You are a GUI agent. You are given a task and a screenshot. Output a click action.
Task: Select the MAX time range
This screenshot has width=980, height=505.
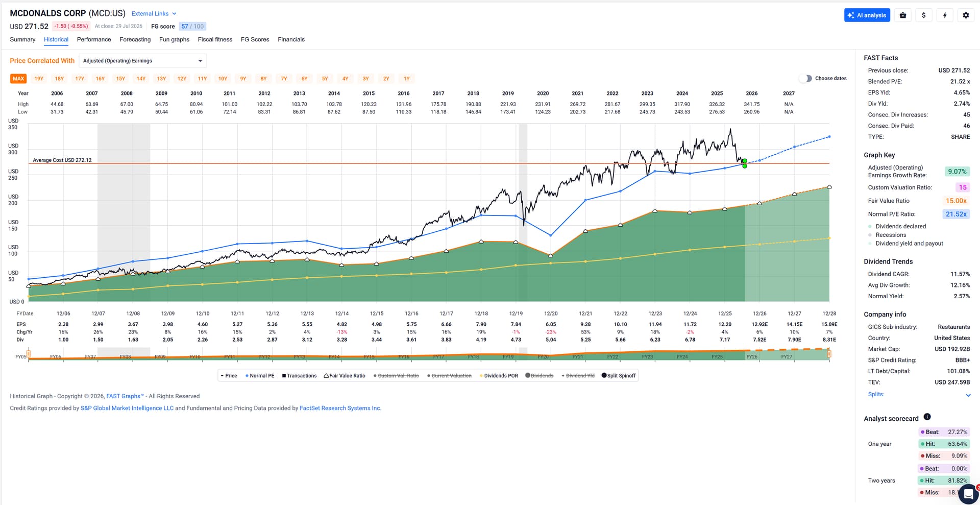pos(18,79)
